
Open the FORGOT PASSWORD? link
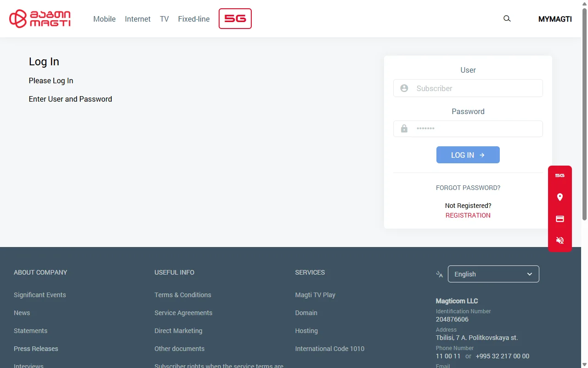click(468, 188)
